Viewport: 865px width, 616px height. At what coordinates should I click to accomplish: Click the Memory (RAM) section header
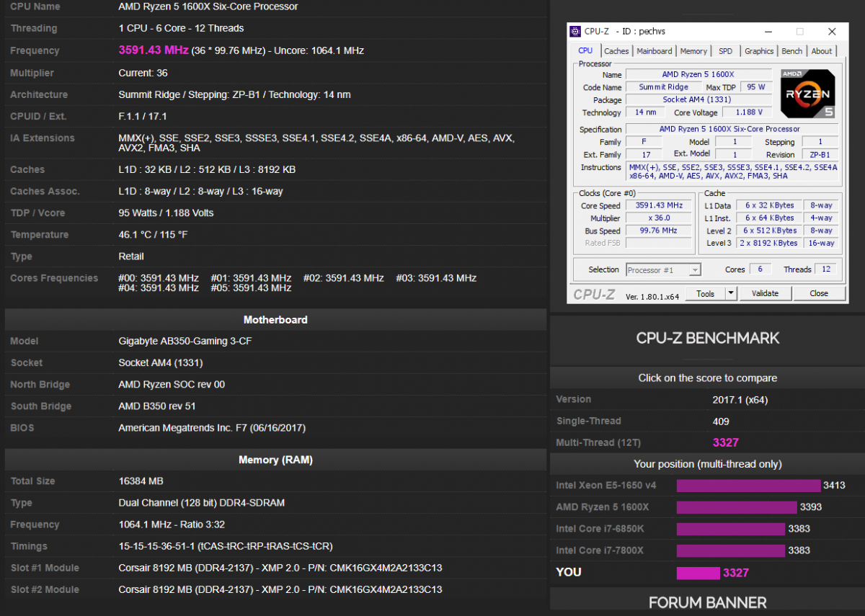(275, 460)
